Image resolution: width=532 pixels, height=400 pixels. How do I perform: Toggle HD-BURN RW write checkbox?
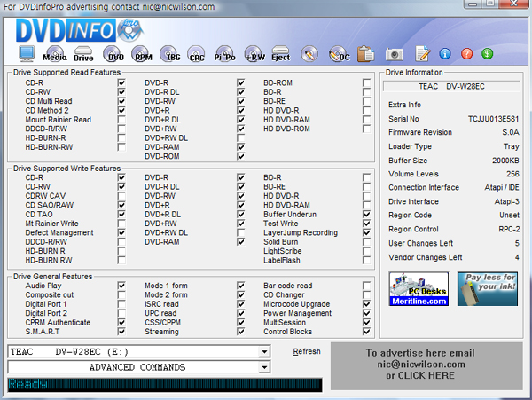coord(121,260)
